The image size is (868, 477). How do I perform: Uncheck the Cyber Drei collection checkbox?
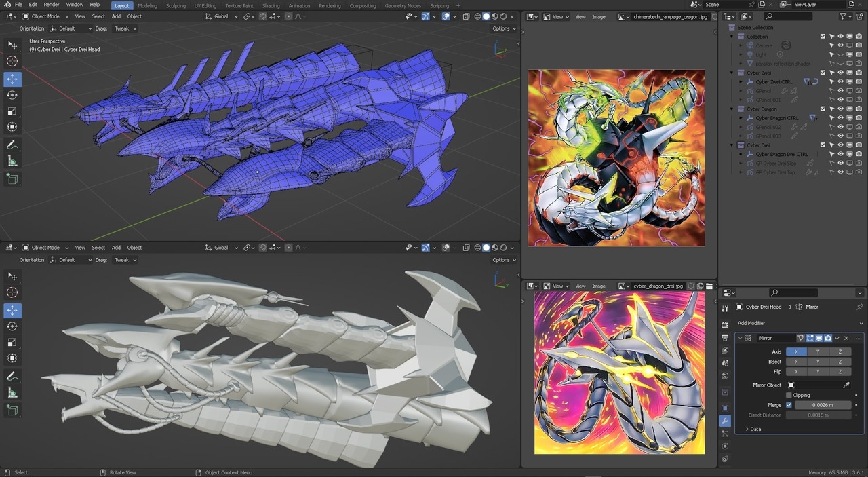tap(823, 145)
